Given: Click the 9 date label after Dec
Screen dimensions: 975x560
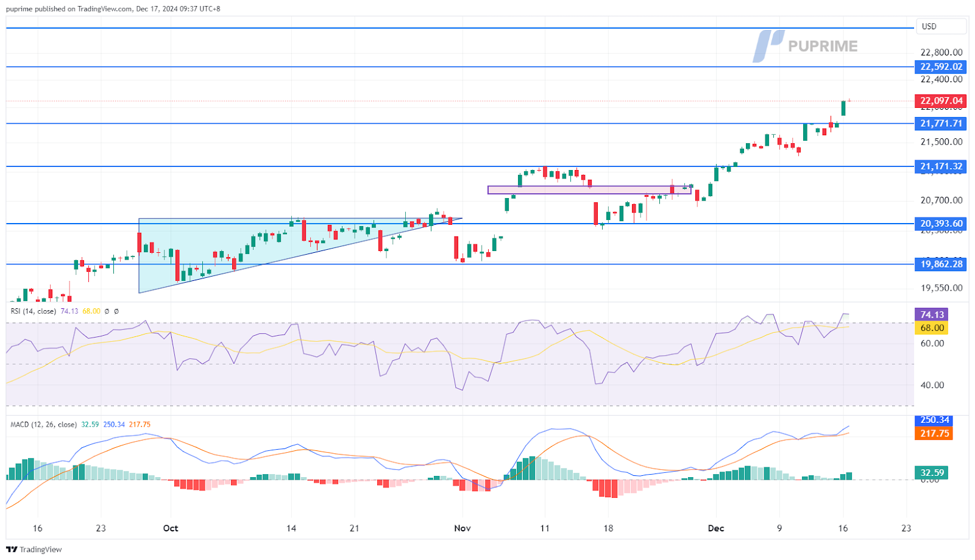Looking at the screenshot, I should click(779, 528).
